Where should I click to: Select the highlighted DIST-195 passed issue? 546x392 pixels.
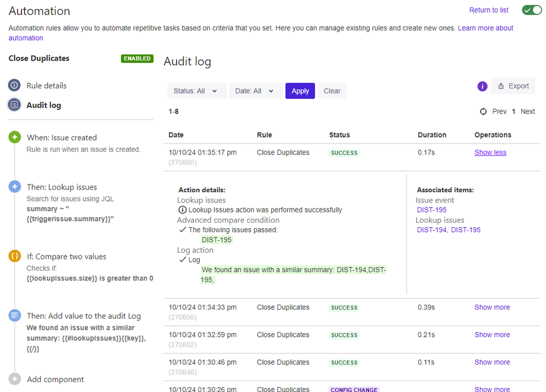tap(216, 240)
